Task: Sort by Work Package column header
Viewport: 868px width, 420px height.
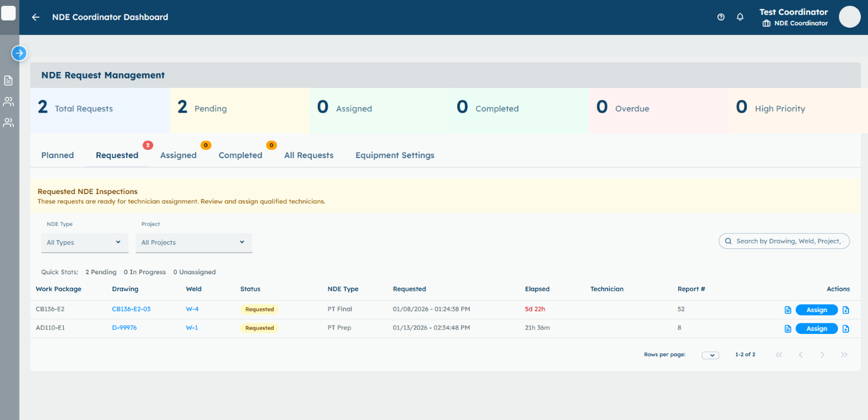Action: (58, 289)
